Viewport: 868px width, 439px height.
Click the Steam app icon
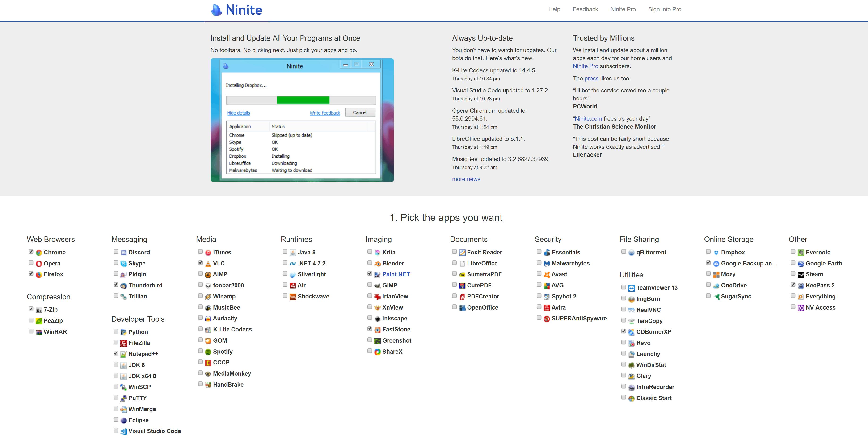tap(801, 275)
